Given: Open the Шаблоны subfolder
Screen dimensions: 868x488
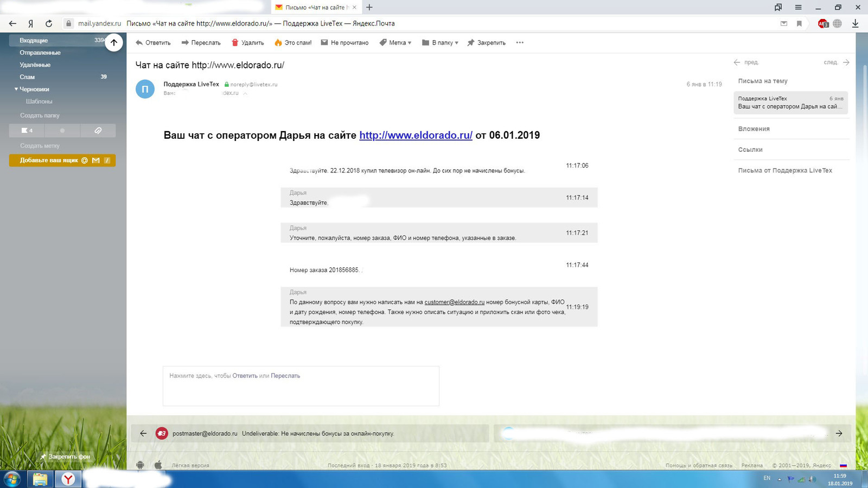Looking at the screenshot, I should click(x=39, y=101).
